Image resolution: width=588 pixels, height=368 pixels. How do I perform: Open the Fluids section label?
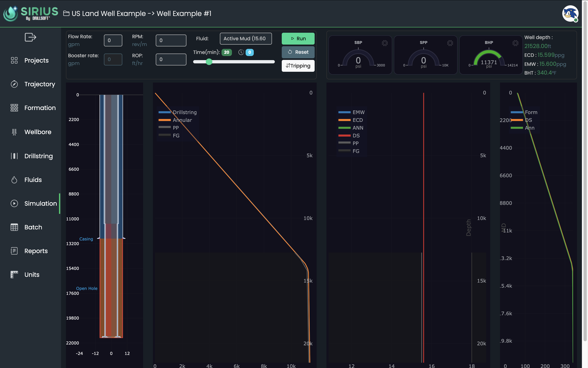(x=33, y=180)
